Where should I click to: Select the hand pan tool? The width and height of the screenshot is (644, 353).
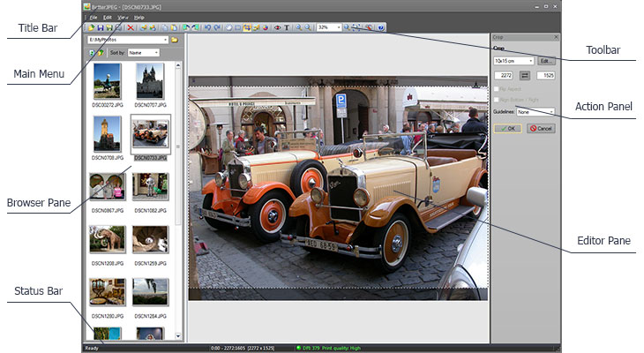pos(228,28)
